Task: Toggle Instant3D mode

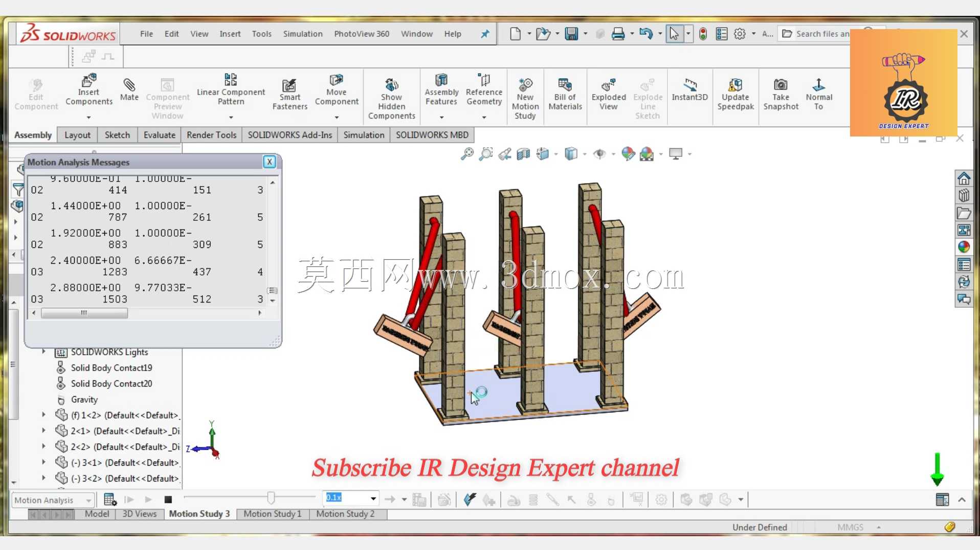Action: point(689,89)
